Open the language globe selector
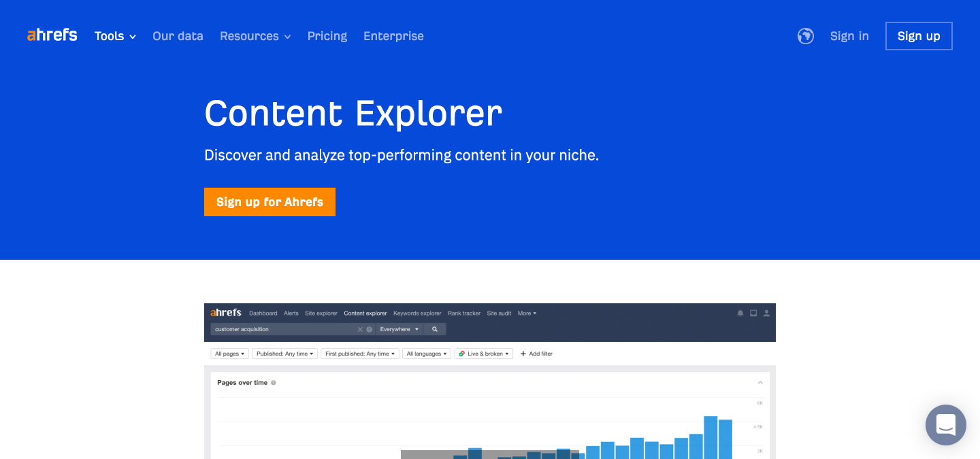Screen dimensions: 980x459 [806, 36]
